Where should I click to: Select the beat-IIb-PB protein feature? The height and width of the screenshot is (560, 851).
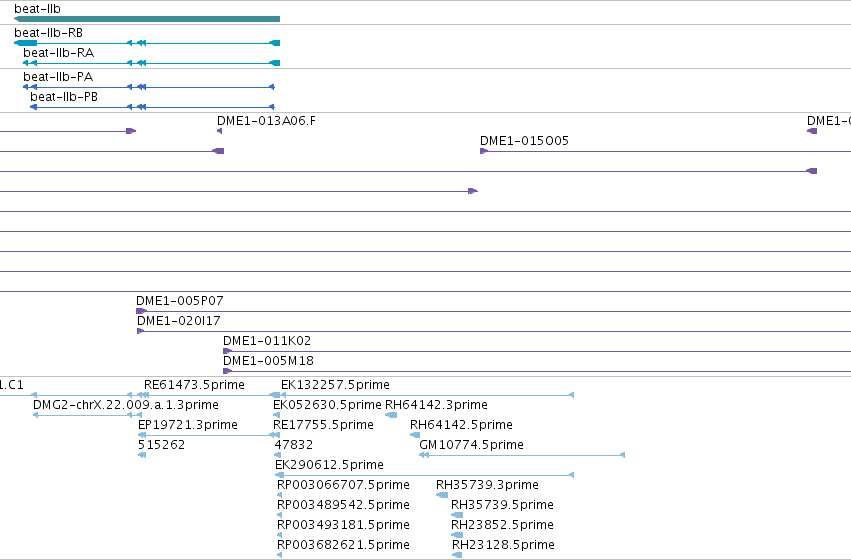pos(152,107)
